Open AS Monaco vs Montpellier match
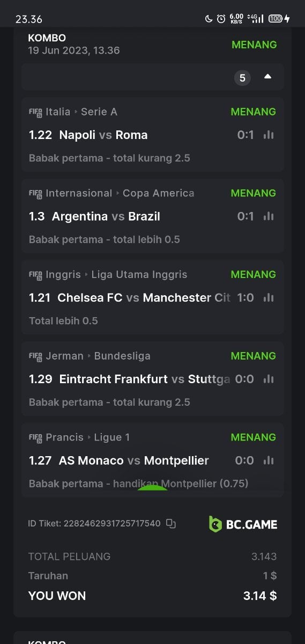 [134, 461]
